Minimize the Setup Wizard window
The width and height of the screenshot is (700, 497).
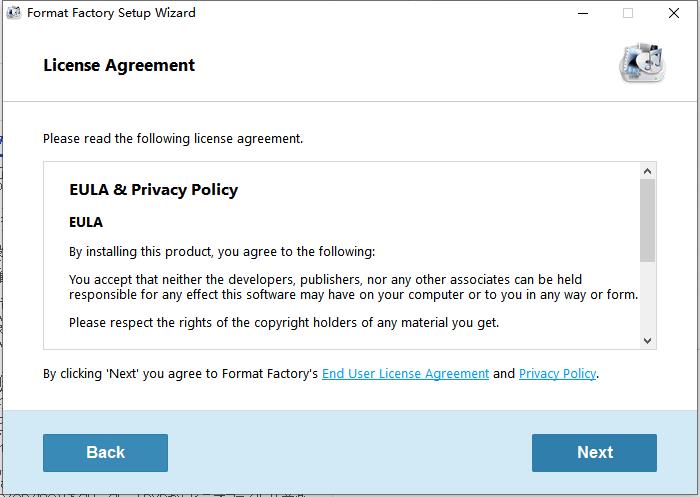coord(582,13)
